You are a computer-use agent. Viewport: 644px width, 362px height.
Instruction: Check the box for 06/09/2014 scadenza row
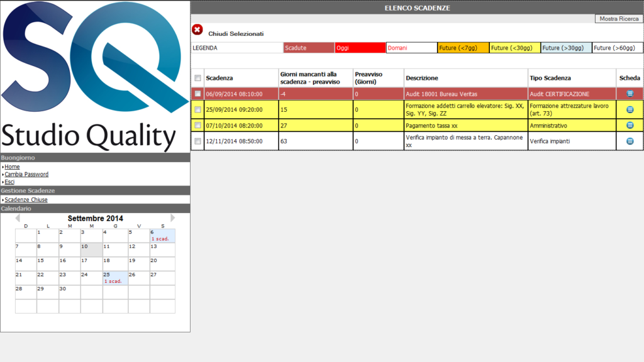coord(197,94)
